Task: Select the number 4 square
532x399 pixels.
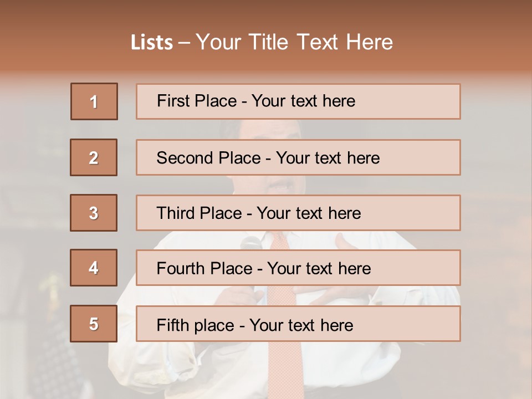Action: pyautogui.click(x=94, y=268)
